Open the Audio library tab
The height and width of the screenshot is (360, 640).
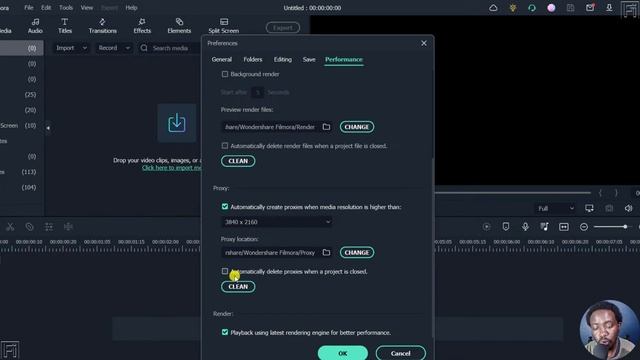pos(35,26)
